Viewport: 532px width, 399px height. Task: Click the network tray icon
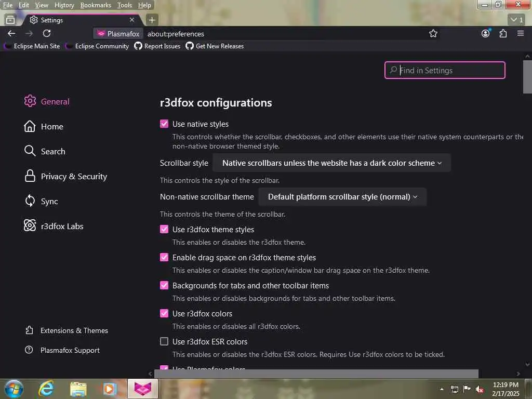pyautogui.click(x=455, y=389)
